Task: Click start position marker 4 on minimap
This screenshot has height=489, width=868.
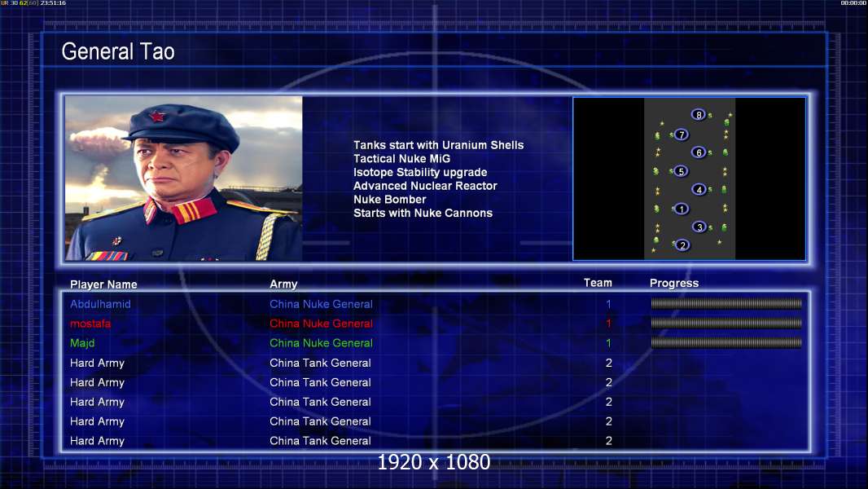Action: 699,189
